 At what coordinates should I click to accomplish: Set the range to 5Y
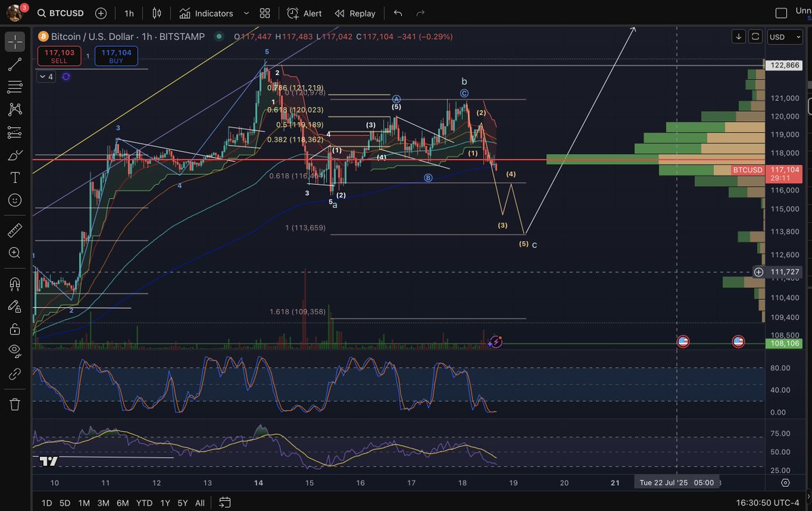[183, 503]
